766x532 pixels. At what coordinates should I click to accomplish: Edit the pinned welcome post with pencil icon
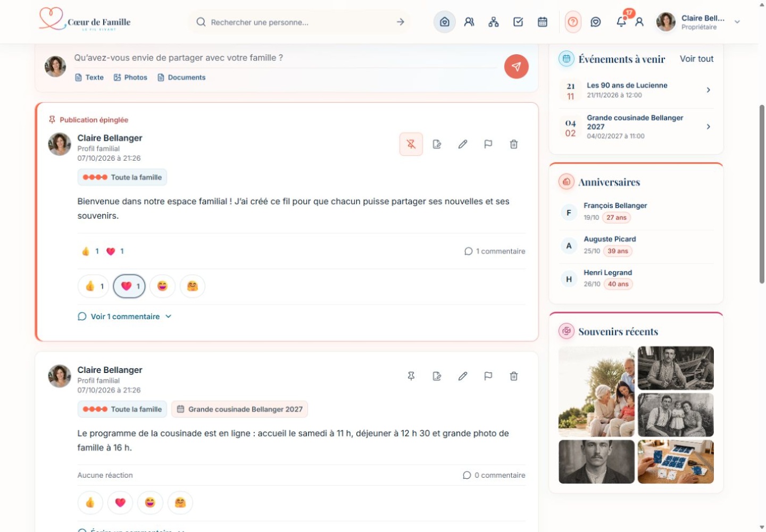tap(463, 144)
